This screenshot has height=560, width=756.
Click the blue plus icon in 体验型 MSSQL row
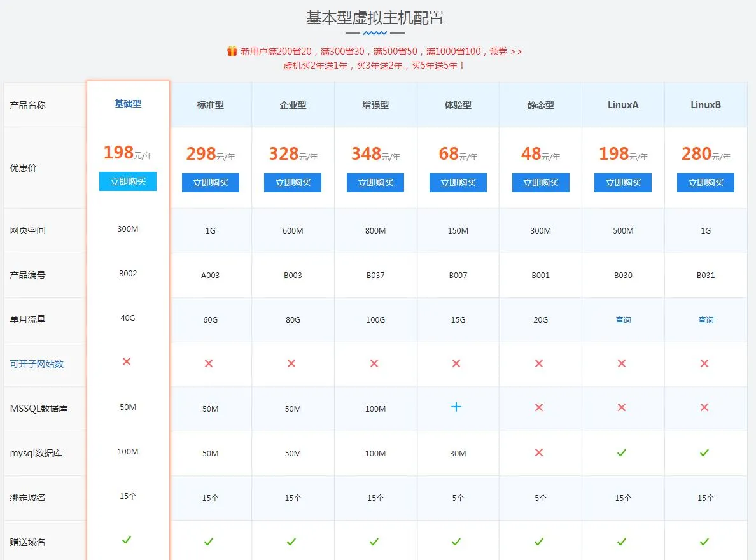coord(456,407)
